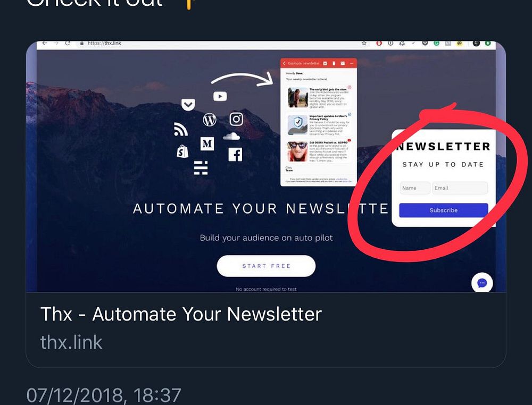Select the Medium M icon

click(x=207, y=144)
